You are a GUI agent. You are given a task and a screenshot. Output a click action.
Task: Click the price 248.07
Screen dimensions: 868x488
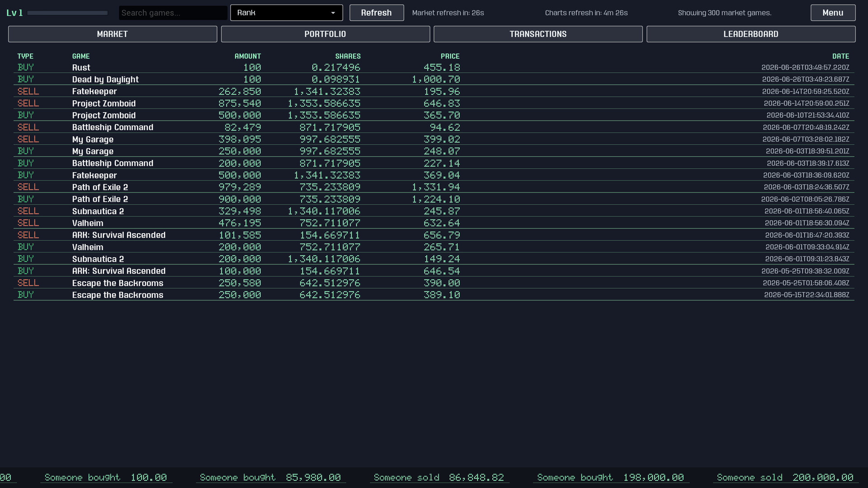[x=442, y=151]
